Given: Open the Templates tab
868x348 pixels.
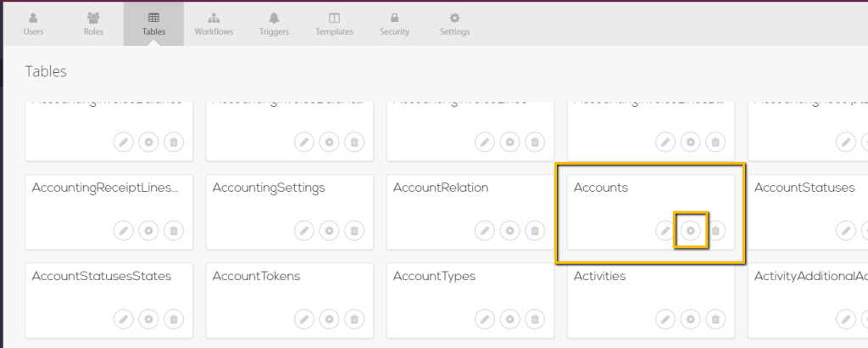Looking at the screenshot, I should (334, 24).
